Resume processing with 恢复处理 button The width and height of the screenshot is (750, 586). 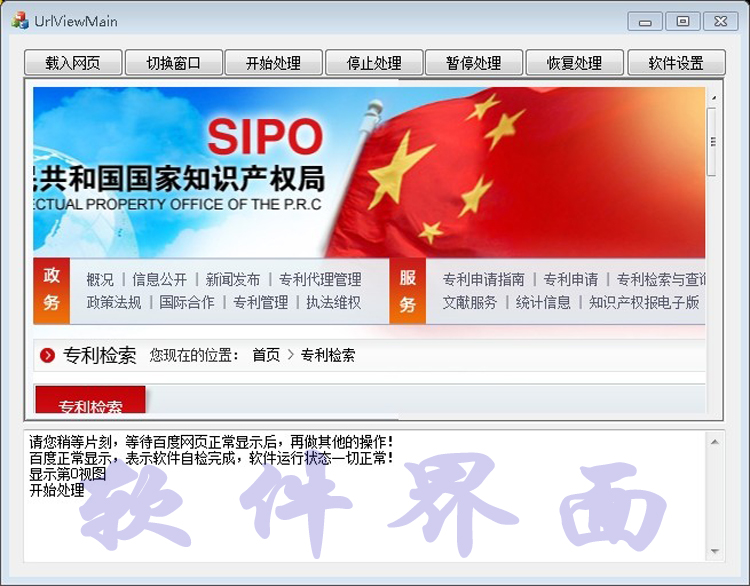574,63
